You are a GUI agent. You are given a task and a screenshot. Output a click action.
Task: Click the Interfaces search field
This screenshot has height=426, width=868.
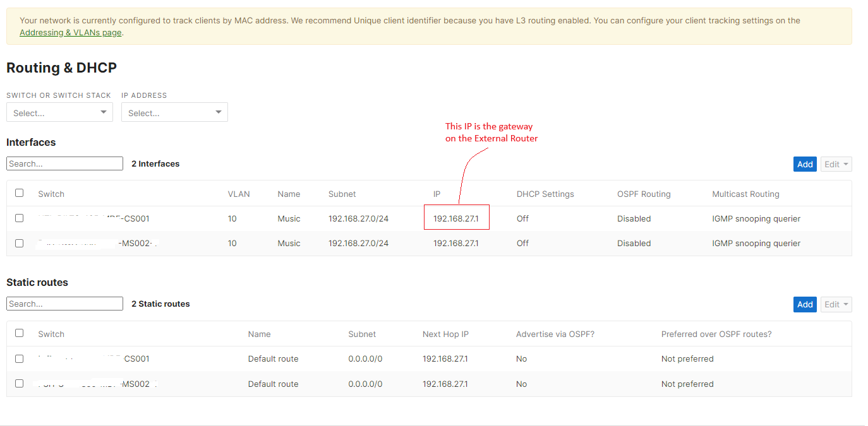pyautogui.click(x=64, y=163)
